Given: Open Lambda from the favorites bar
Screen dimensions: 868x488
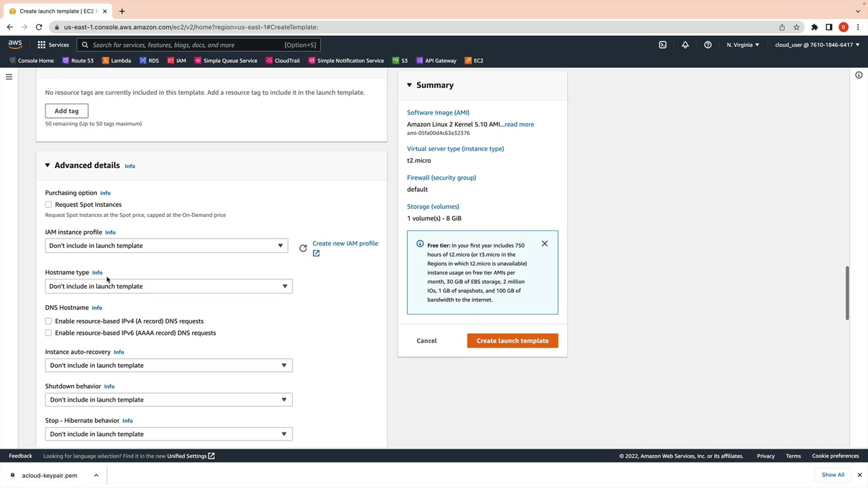Looking at the screenshot, I should tap(117, 60).
